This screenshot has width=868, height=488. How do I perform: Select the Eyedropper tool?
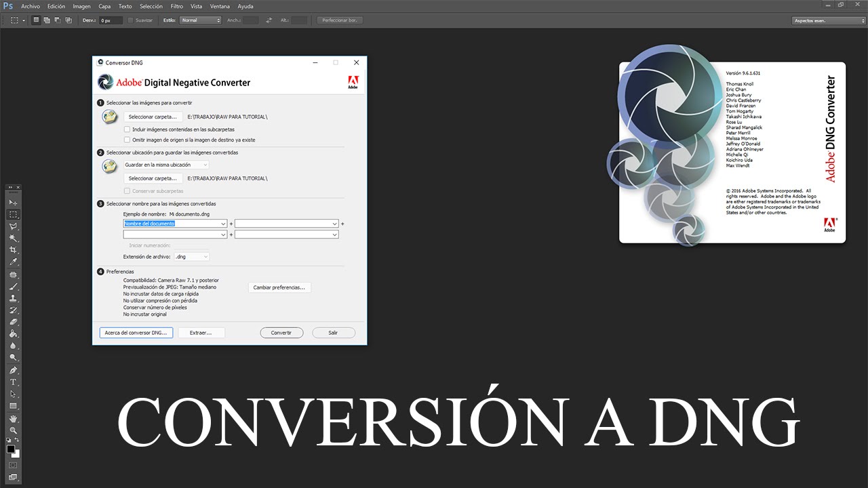13,262
